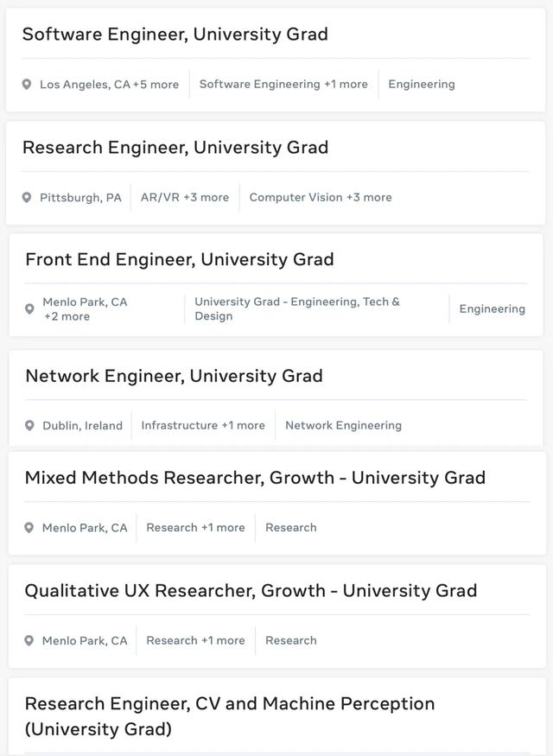The image size is (553, 756).
Task: Open Mixed Methods Researcher, Growth listing
Action: click(x=255, y=478)
